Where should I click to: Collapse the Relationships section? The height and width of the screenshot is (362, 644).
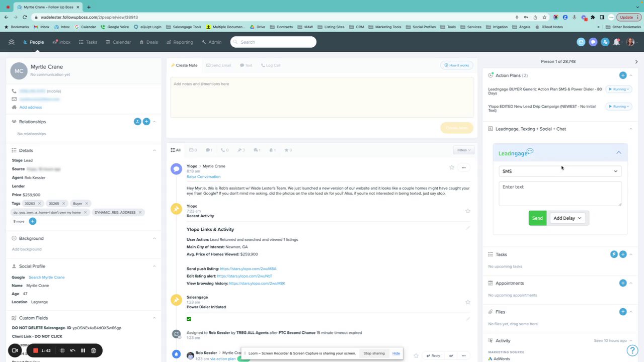pos(154,122)
